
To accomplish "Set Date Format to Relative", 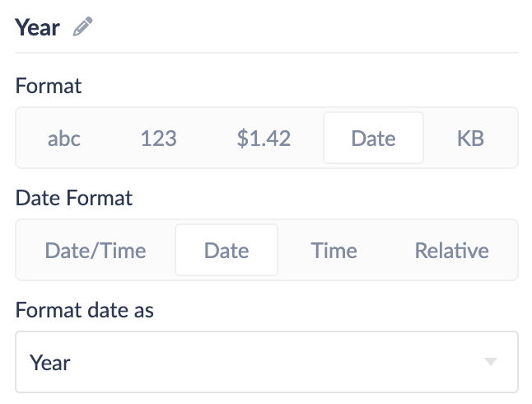I will tap(451, 250).
